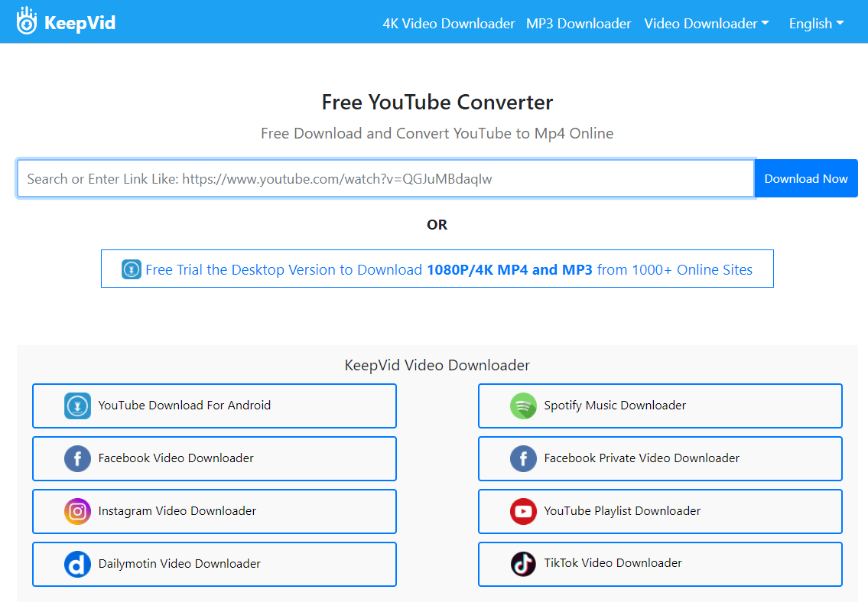Open the English language dropdown
This screenshot has width=868, height=606.
point(816,24)
